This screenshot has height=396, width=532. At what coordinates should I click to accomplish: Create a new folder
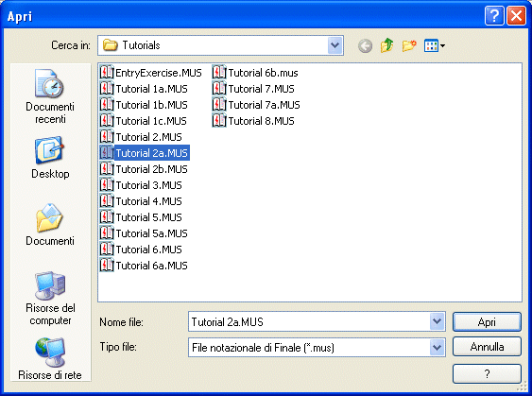pyautogui.click(x=409, y=45)
